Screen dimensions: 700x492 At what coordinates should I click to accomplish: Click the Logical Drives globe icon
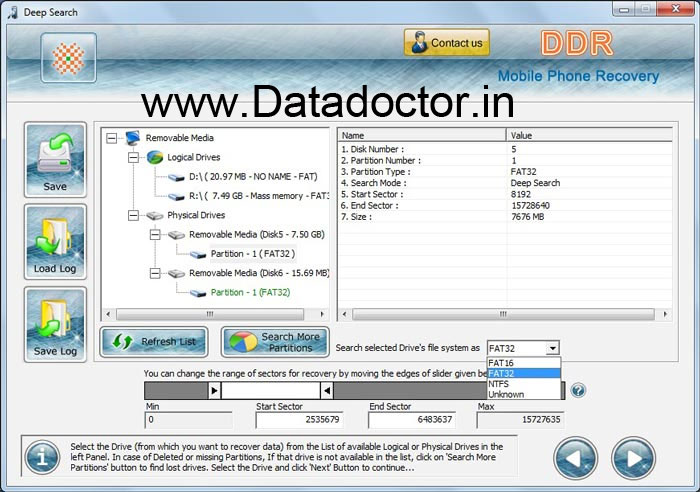click(x=155, y=158)
